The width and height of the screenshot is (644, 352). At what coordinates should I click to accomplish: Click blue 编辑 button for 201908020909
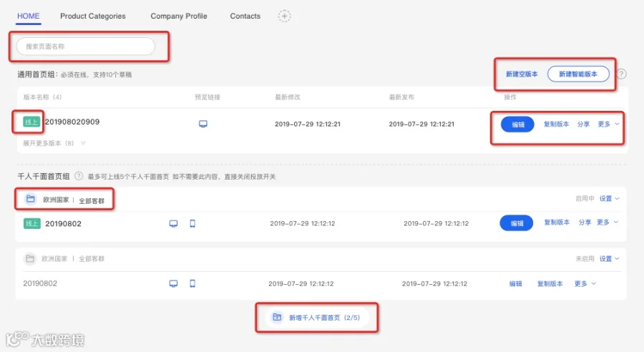click(517, 124)
